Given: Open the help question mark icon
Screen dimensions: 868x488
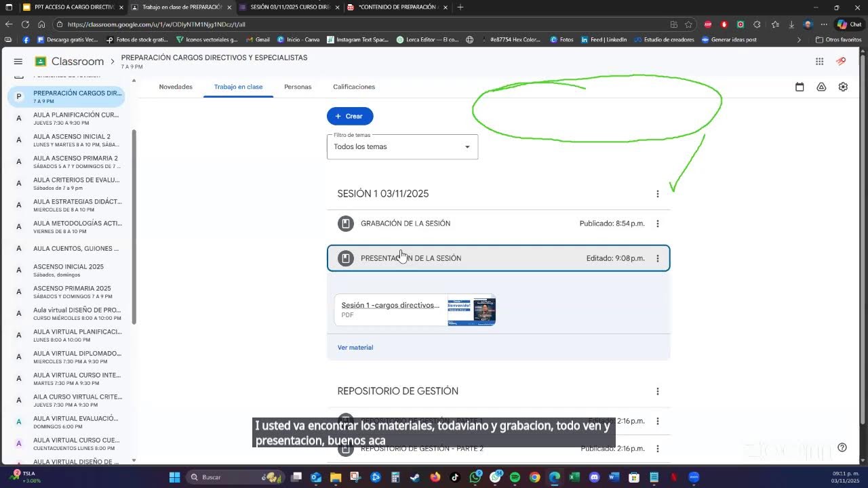Looking at the screenshot, I should (842, 447).
